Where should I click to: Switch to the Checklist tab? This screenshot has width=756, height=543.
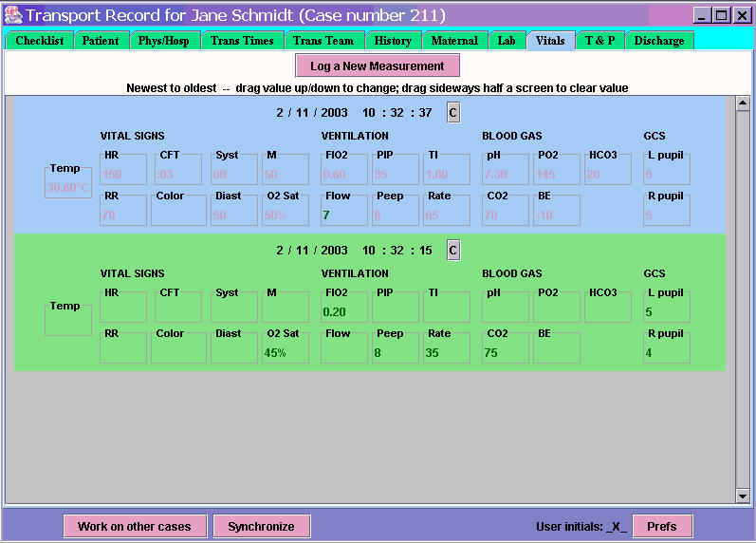pyautogui.click(x=39, y=41)
